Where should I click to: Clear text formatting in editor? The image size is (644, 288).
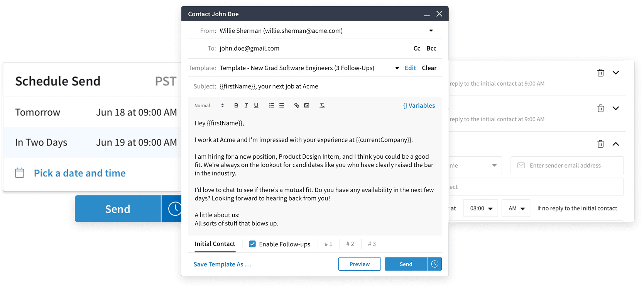click(322, 105)
